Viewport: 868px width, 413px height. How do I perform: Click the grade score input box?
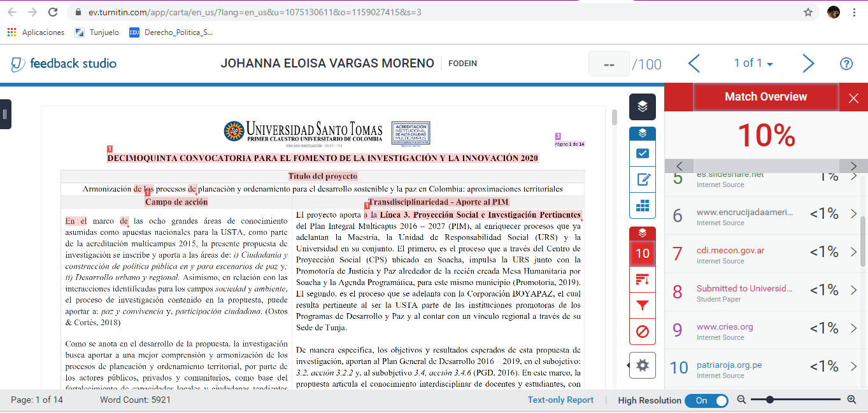pyautogui.click(x=609, y=64)
